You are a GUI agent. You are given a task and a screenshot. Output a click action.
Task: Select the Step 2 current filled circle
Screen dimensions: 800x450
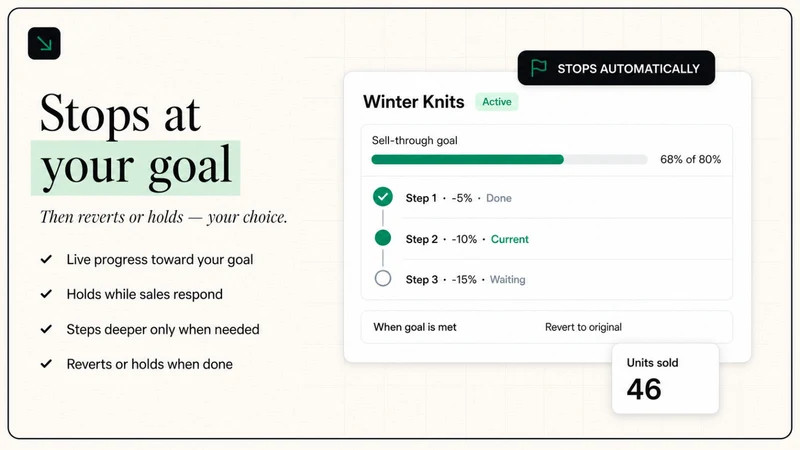click(383, 238)
